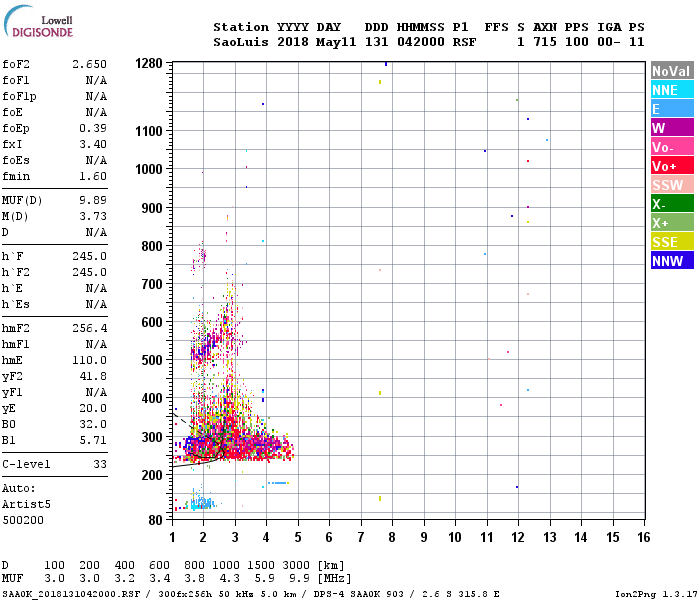Click the 1 MHz frequency axis label

pyautogui.click(x=172, y=537)
